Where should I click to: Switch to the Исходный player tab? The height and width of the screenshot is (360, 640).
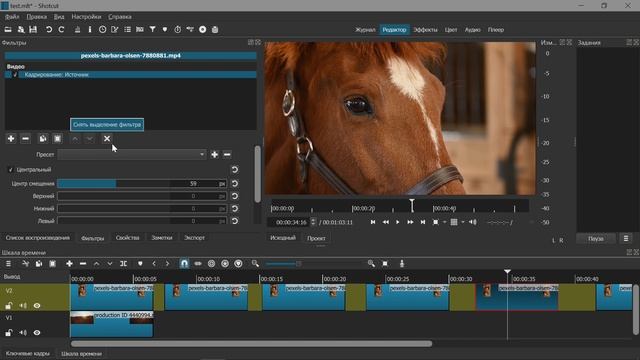pyautogui.click(x=283, y=238)
